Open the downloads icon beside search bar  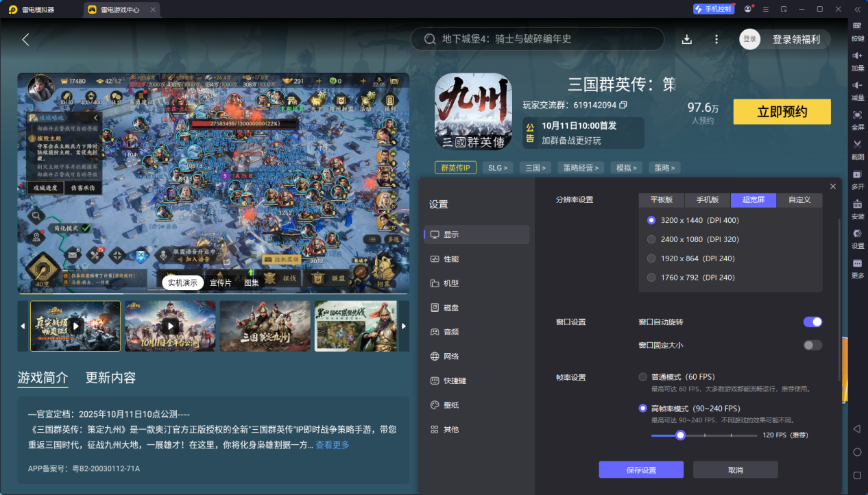687,39
